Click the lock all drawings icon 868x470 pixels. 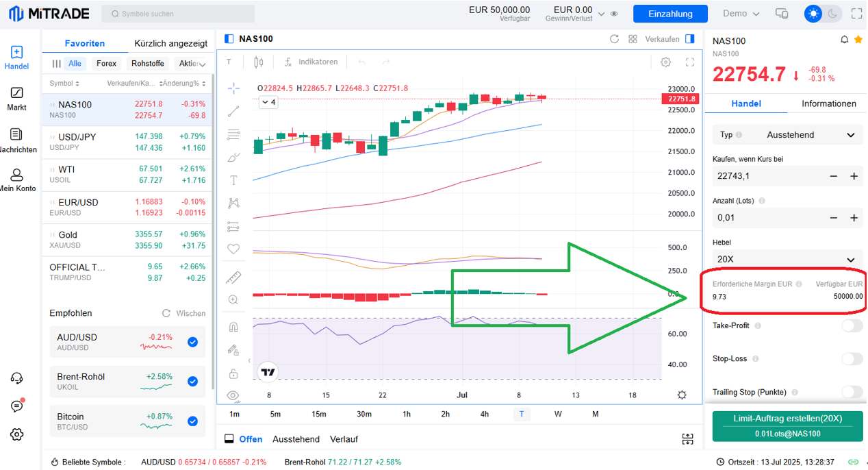[233, 373]
